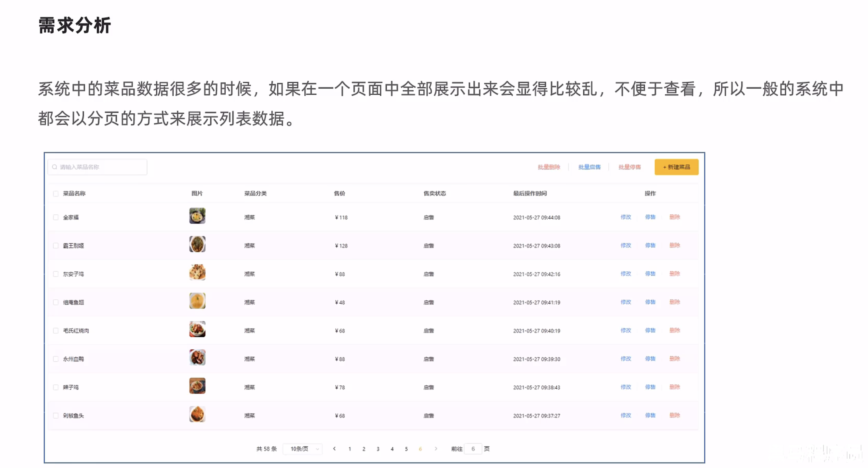This screenshot has width=868, height=468.
Task: Click the go-to page number box
Action: click(473, 449)
